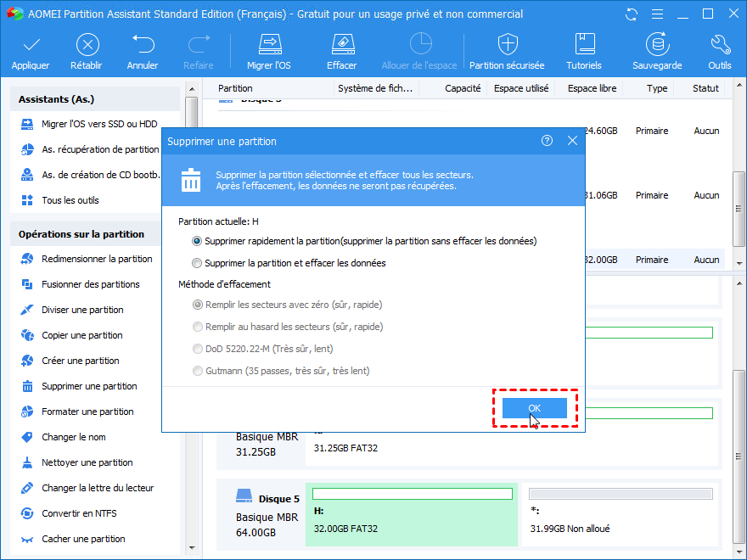
Task: Choose Cacher une partition operation
Action: 73,539
